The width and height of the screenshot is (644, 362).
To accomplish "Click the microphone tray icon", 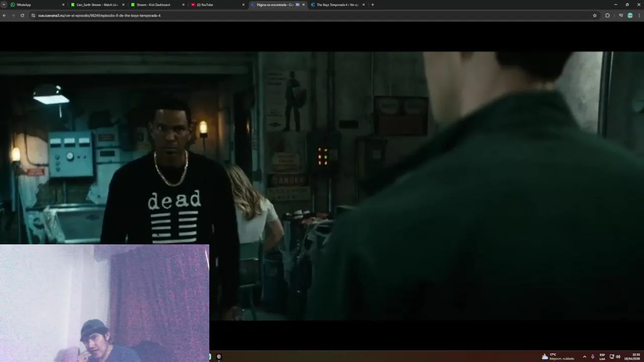I will click(593, 356).
